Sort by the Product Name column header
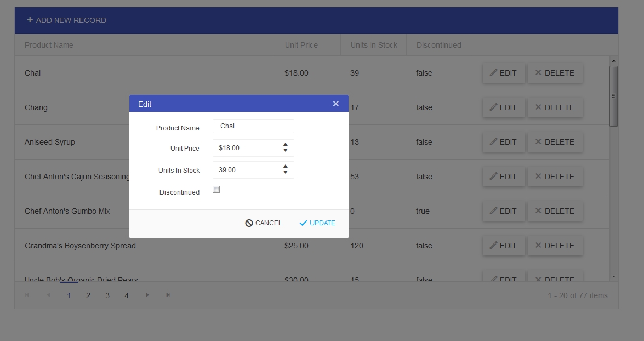The height and width of the screenshot is (341, 644). 49,45
